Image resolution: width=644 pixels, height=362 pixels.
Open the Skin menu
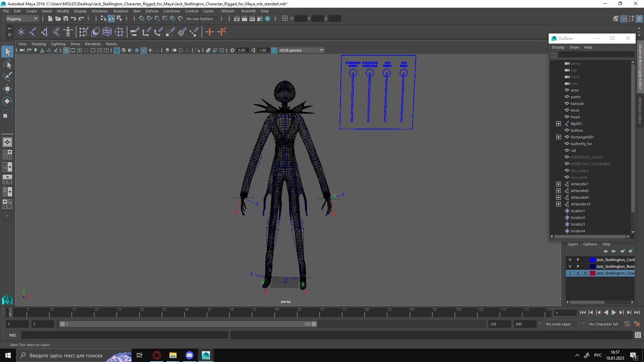pos(137,11)
